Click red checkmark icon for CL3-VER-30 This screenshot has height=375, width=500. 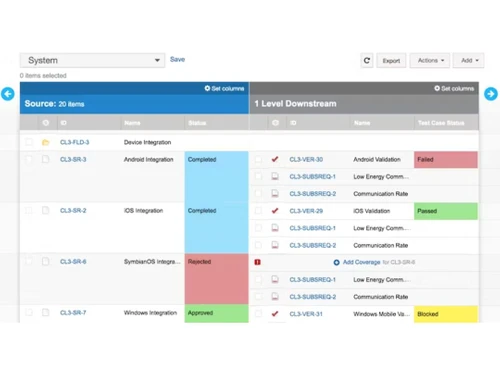tap(275, 159)
